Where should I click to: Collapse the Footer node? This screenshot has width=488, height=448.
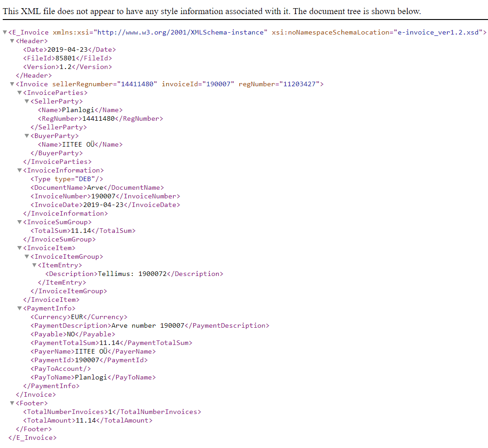tap(12, 403)
